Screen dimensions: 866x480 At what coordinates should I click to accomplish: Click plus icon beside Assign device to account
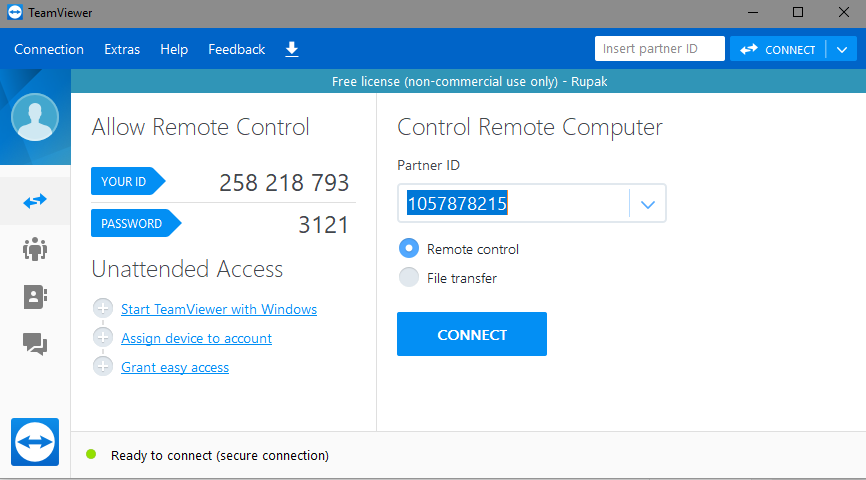tap(103, 337)
